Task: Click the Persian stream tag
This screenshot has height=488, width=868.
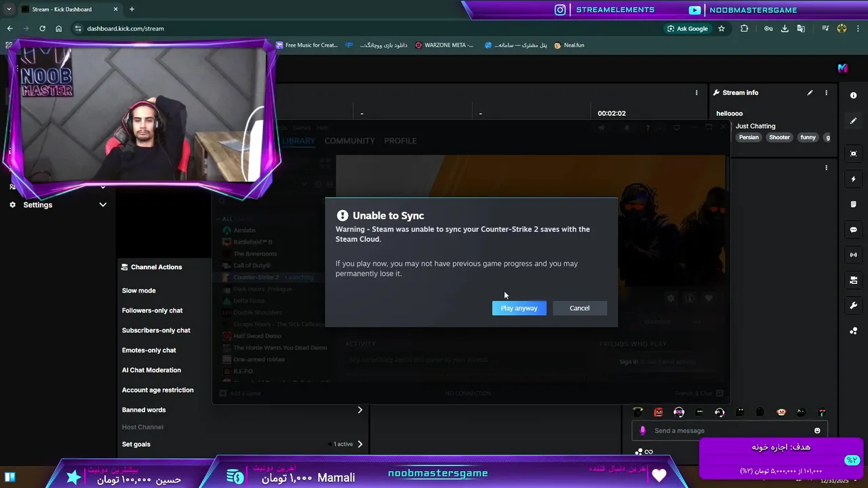Action: [x=749, y=138]
